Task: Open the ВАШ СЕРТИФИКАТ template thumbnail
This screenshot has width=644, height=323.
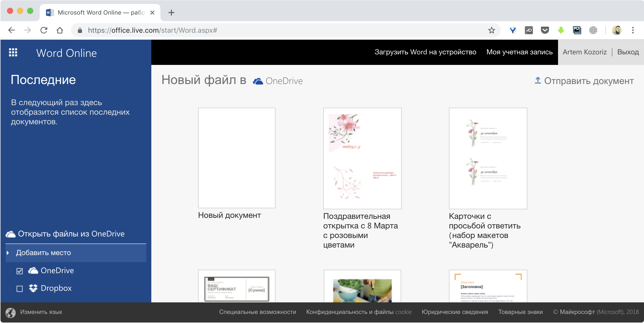Action: click(237, 286)
